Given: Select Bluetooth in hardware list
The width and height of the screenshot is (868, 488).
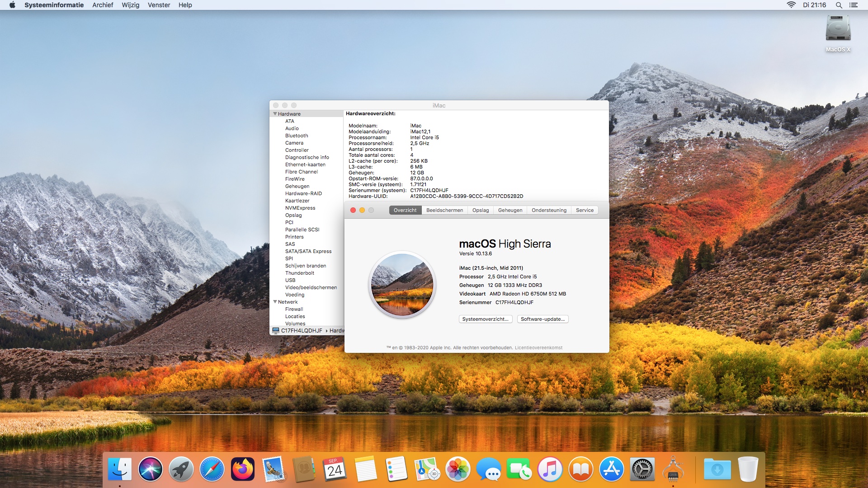Looking at the screenshot, I should click(x=297, y=136).
